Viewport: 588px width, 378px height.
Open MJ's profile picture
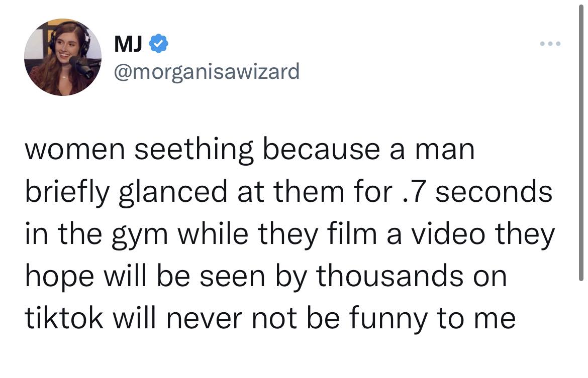click(63, 57)
